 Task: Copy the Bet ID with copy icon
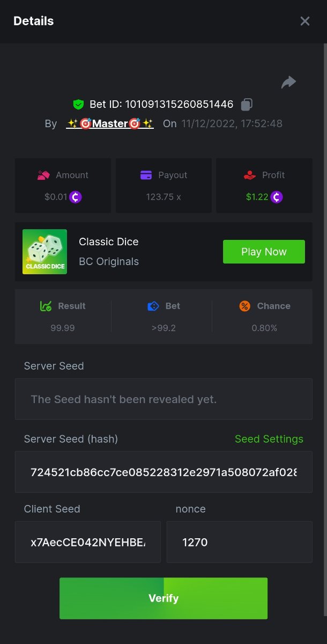click(247, 104)
